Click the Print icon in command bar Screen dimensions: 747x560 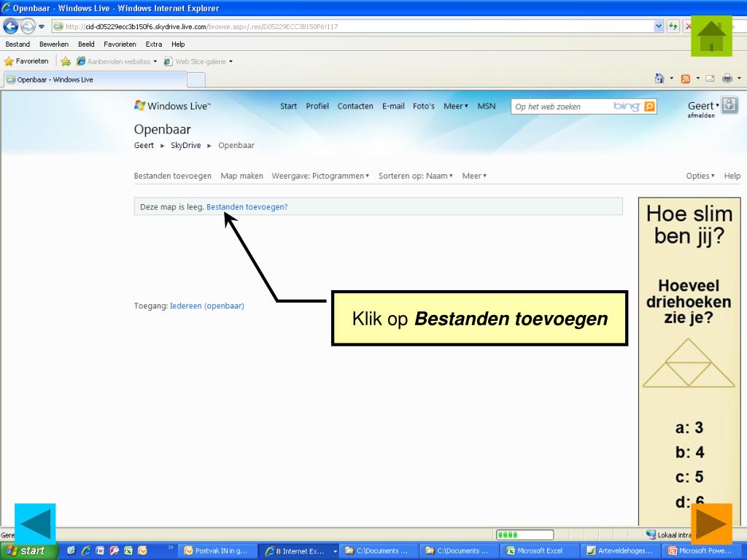click(727, 79)
